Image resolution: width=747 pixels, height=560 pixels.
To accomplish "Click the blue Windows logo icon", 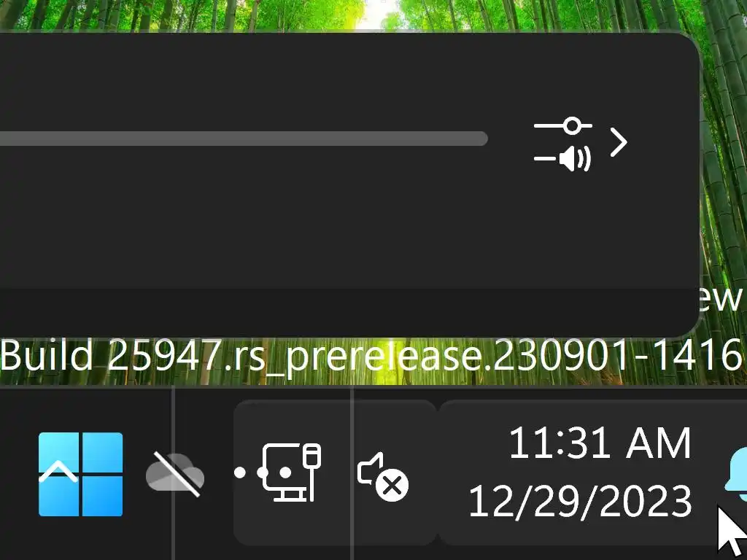I will (x=80, y=474).
